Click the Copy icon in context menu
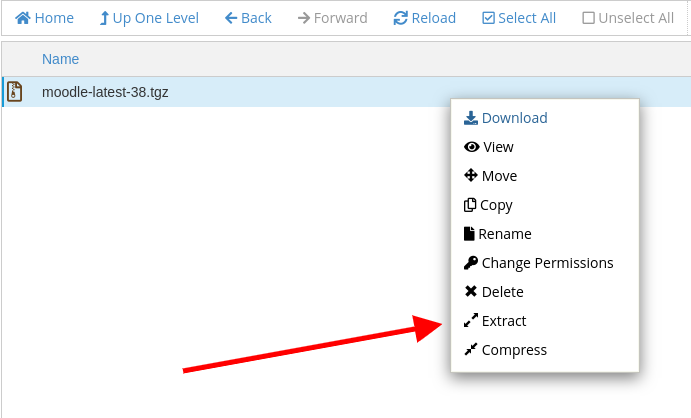The width and height of the screenshot is (691, 418). pyautogui.click(x=470, y=205)
